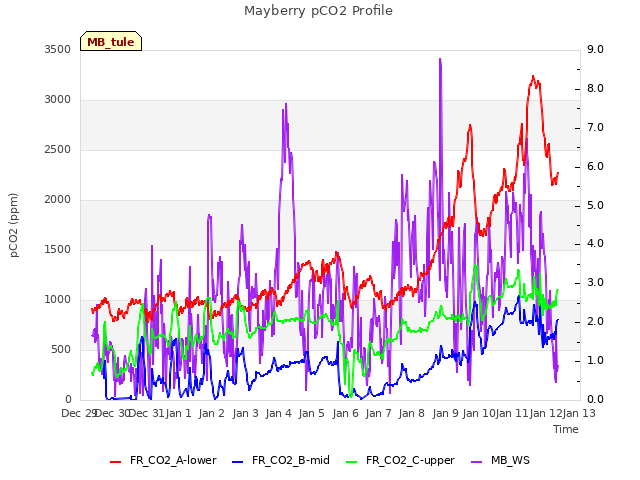Click the pCO2 (ppm) axis label
640x480 pixels.
coord(14,225)
